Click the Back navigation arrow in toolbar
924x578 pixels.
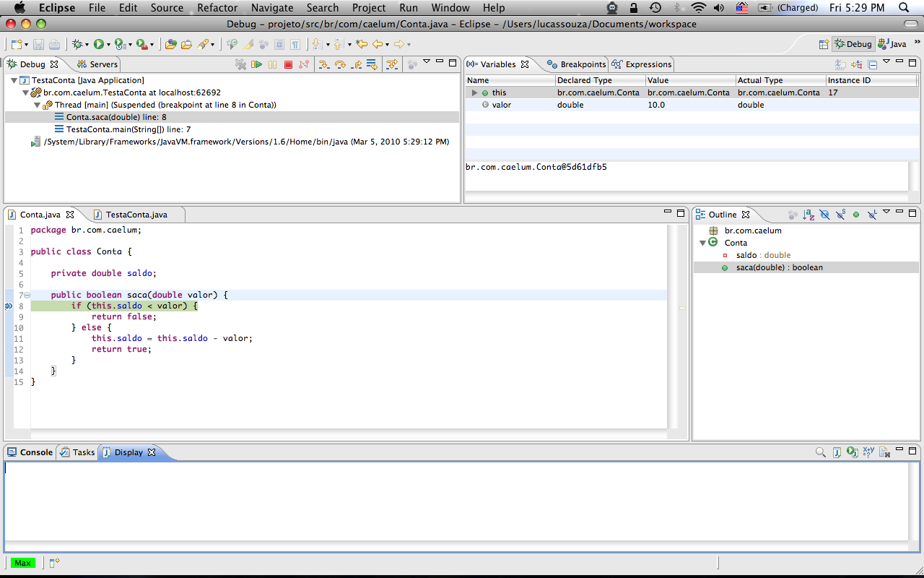pyautogui.click(x=377, y=44)
